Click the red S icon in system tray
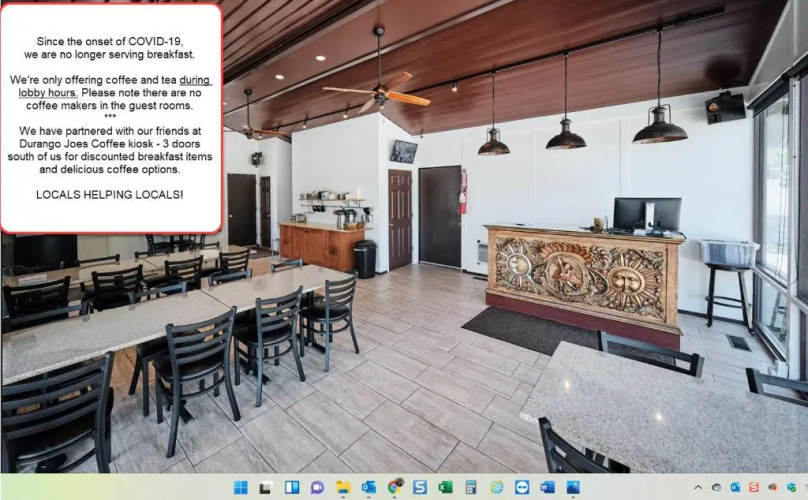The height and width of the screenshot is (500, 808). (x=753, y=487)
